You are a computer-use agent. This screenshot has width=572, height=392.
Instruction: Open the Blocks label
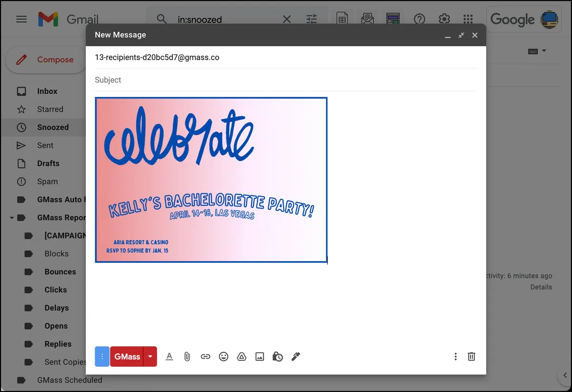click(x=56, y=254)
